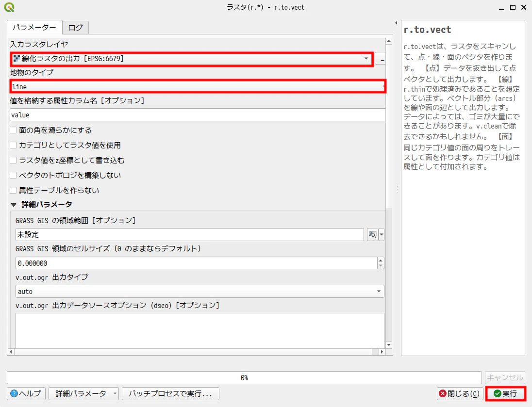Switch to the ログ tab
Image resolution: width=532 pixels, height=407 pixels.
point(75,28)
